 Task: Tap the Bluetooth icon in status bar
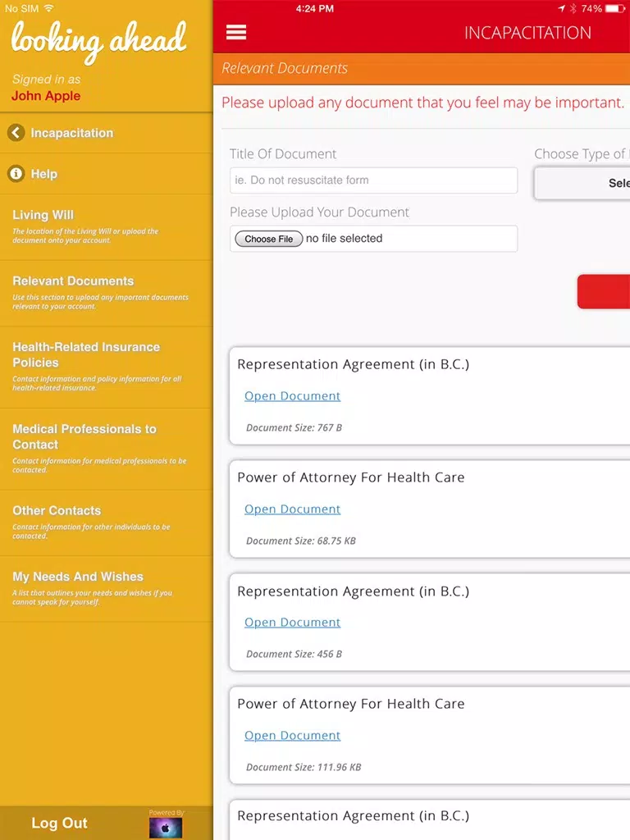point(573,8)
